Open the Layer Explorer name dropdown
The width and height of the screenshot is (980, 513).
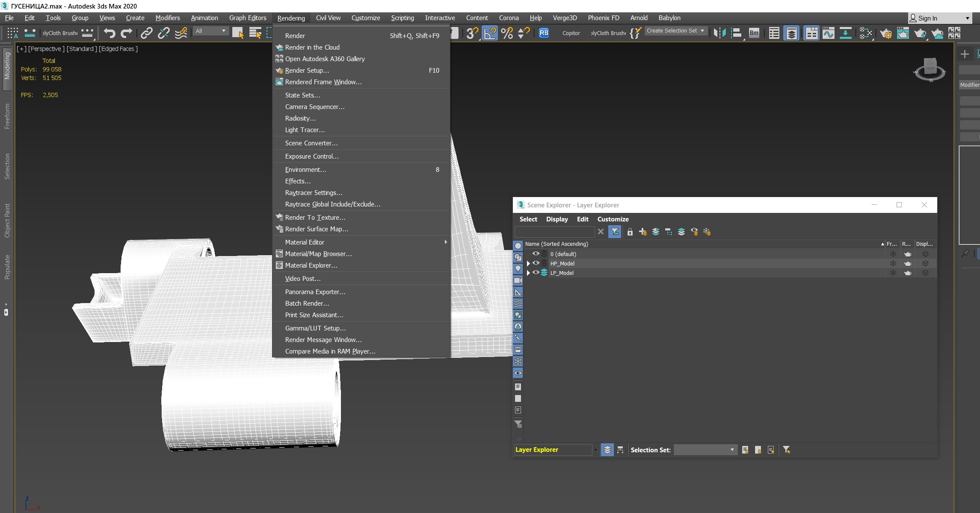[x=595, y=450]
